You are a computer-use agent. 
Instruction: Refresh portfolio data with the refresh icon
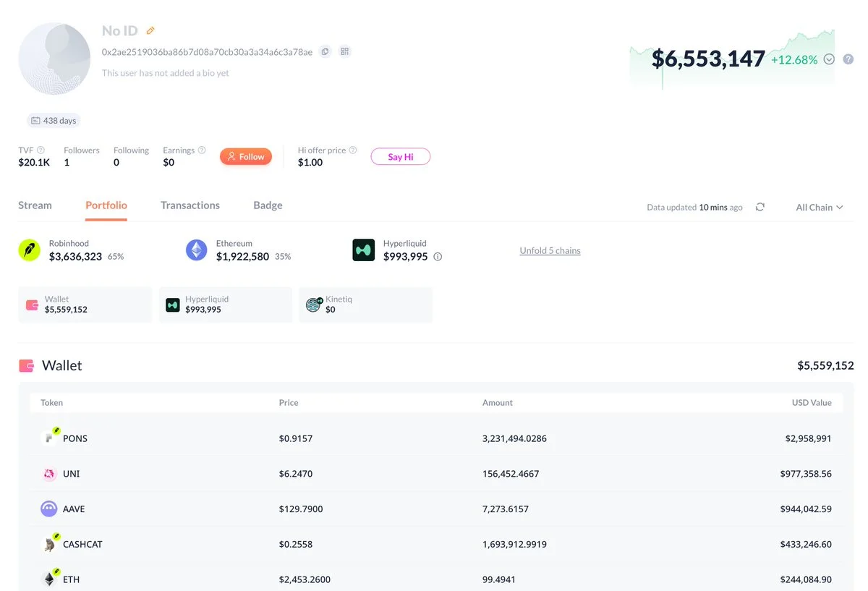[x=760, y=207]
